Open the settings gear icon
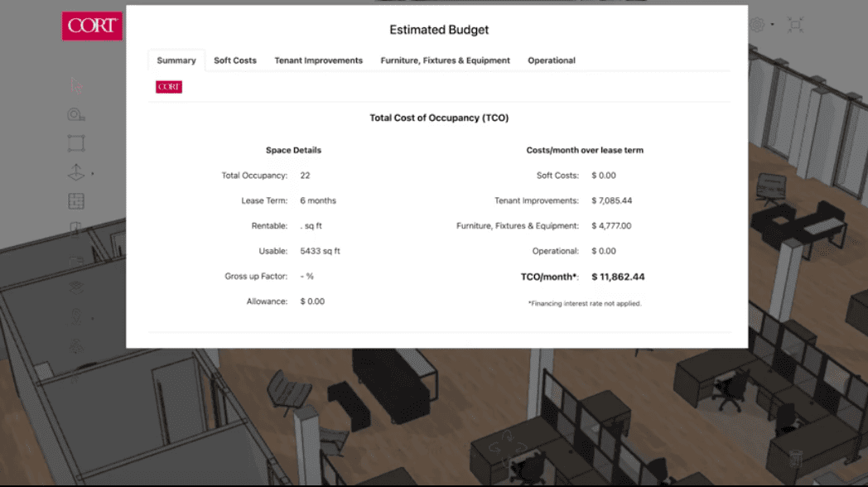 [758, 24]
